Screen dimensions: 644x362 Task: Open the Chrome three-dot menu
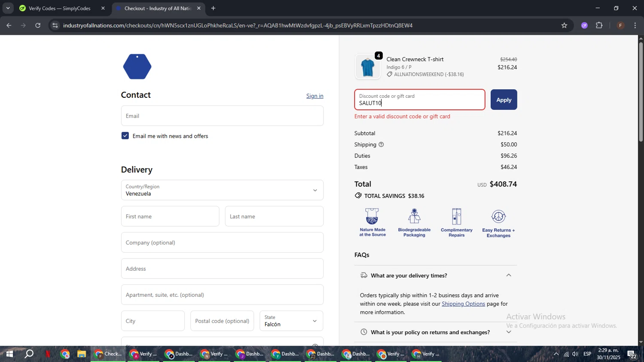tap(635, 25)
